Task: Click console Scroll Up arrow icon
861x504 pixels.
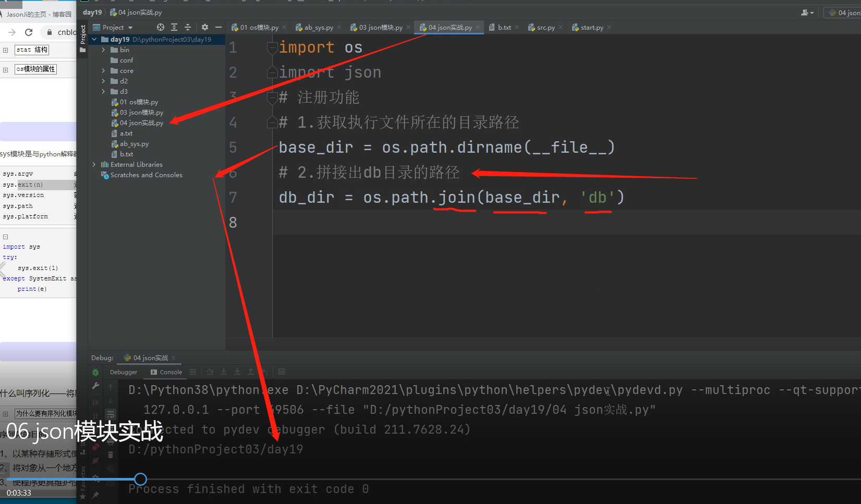Action: pos(111,387)
